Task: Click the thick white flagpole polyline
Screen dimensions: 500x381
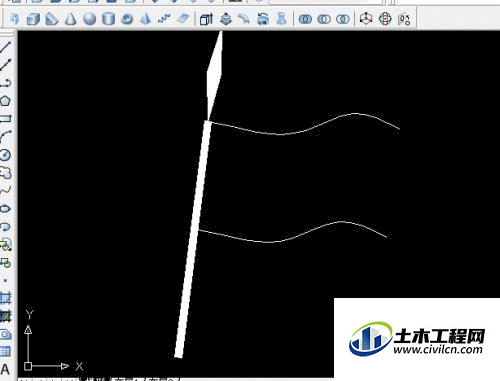Action: 193,239
